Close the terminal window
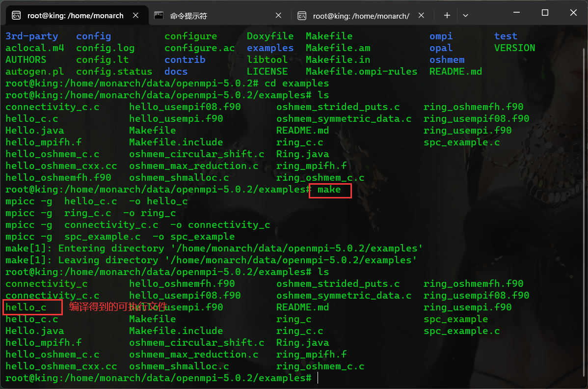 tap(573, 13)
